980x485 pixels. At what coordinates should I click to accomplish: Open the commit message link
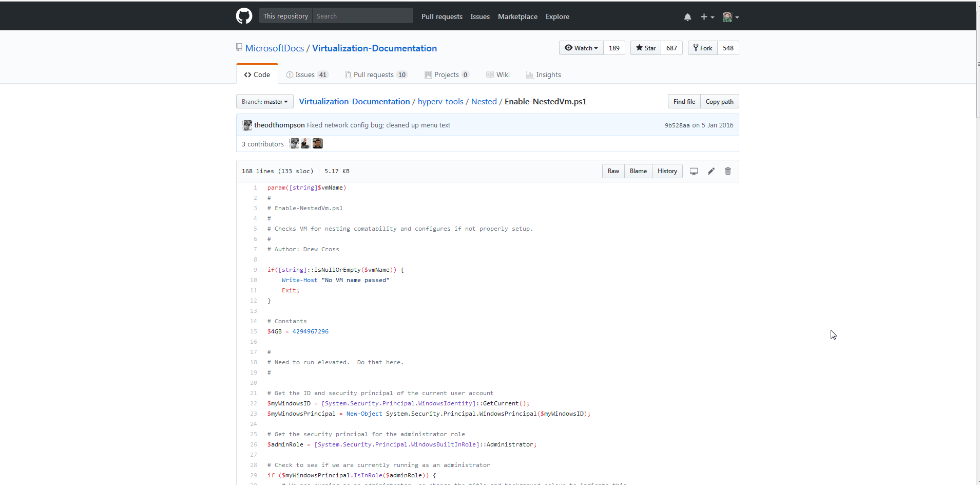(x=378, y=125)
